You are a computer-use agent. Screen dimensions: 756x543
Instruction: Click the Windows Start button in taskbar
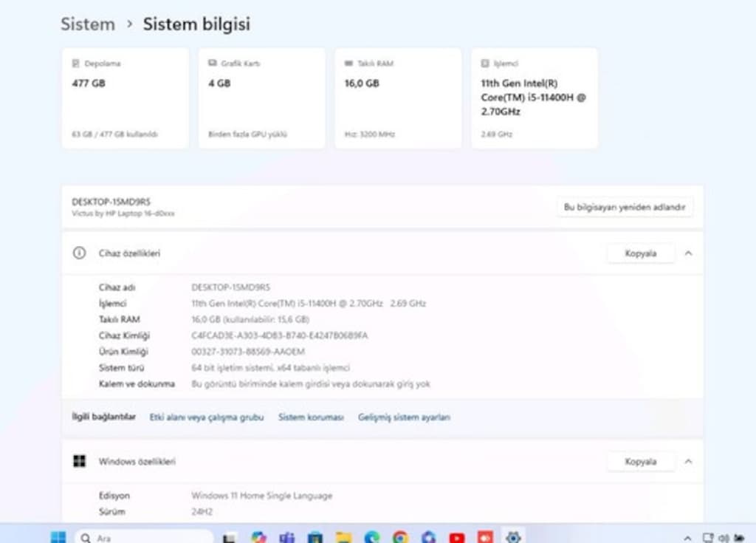point(58,537)
